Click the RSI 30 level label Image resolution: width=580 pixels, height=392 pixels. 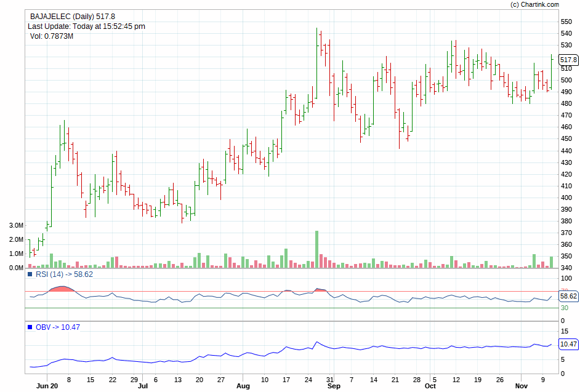tap(565, 308)
